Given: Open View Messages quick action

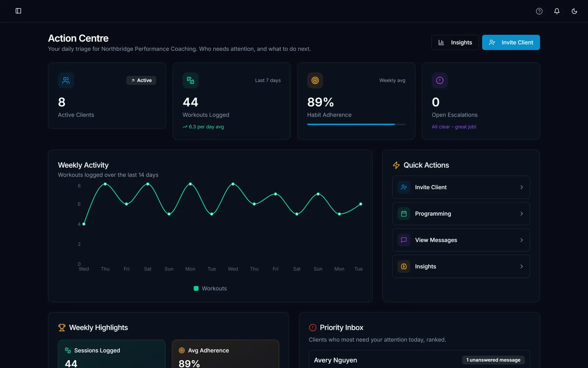Looking at the screenshot, I should coord(461,240).
